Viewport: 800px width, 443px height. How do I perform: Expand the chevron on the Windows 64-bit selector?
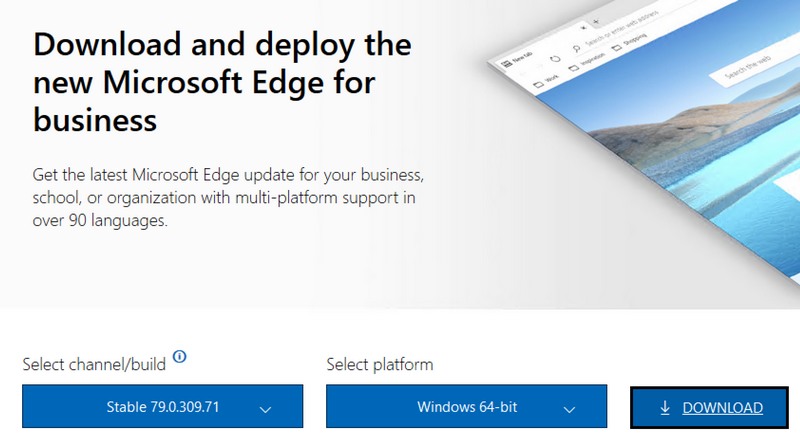(569, 409)
